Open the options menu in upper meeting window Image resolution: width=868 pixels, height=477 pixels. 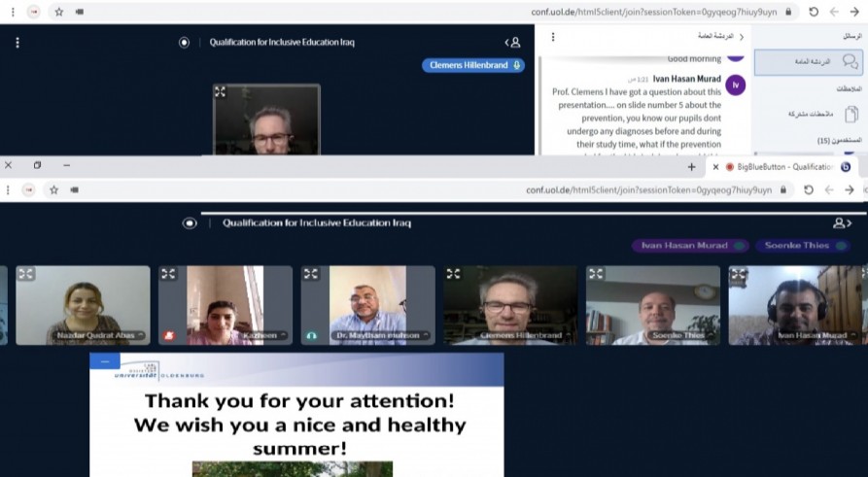click(17, 43)
